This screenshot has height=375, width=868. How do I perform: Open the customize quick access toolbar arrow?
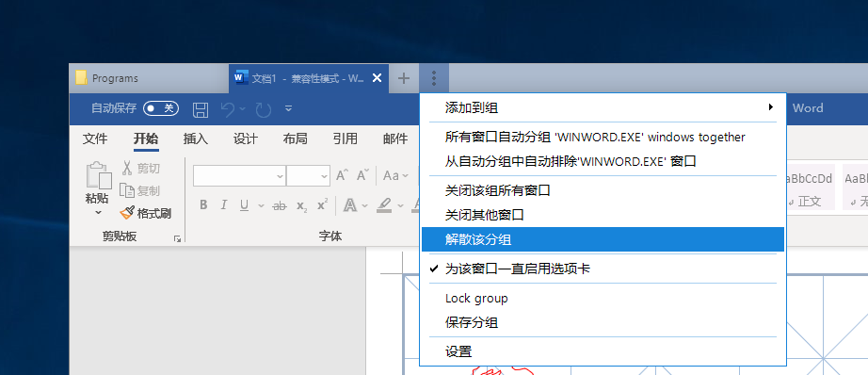[x=288, y=108]
